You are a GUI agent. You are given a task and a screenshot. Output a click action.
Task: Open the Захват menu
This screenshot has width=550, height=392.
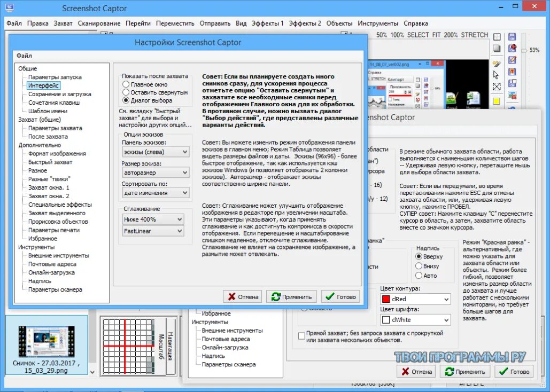click(63, 23)
